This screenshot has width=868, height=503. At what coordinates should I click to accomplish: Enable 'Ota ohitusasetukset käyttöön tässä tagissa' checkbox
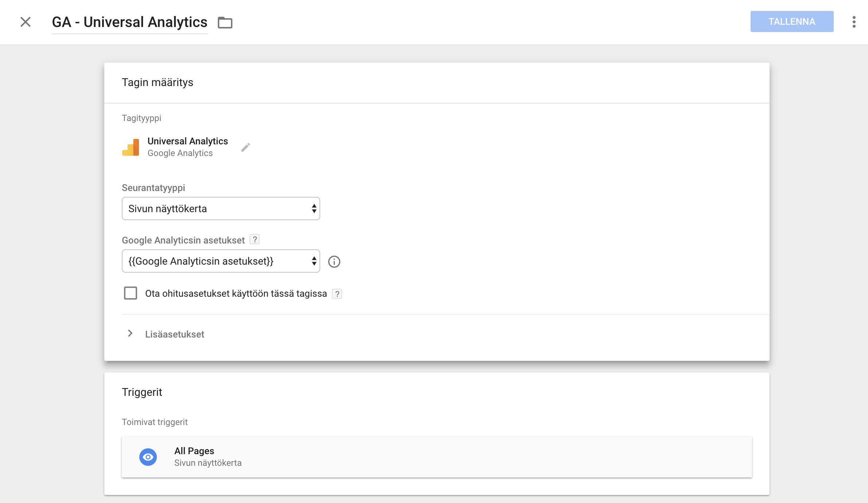(131, 293)
